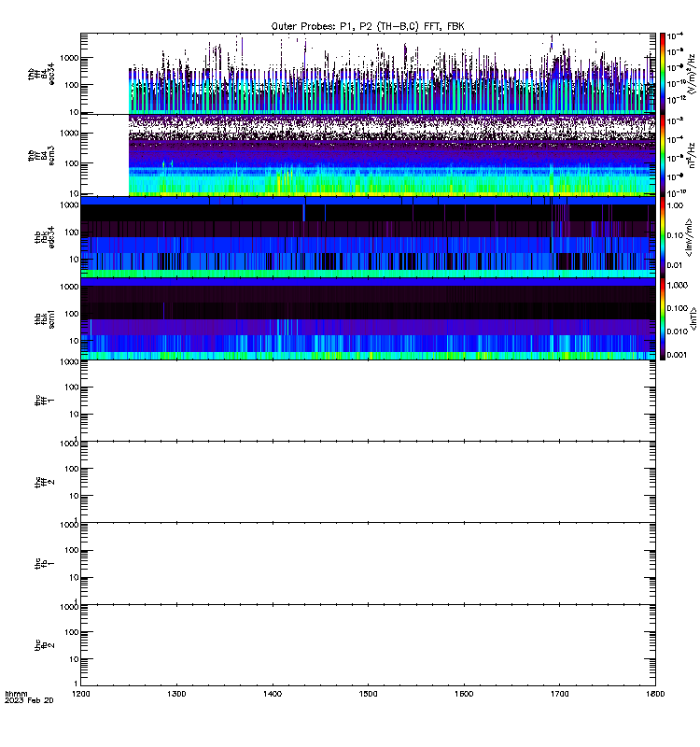Image resolution: width=700 pixels, height=747 pixels.
Task: Click the 1000 y-axis tick of thb fff edc34
Action: 69,58
